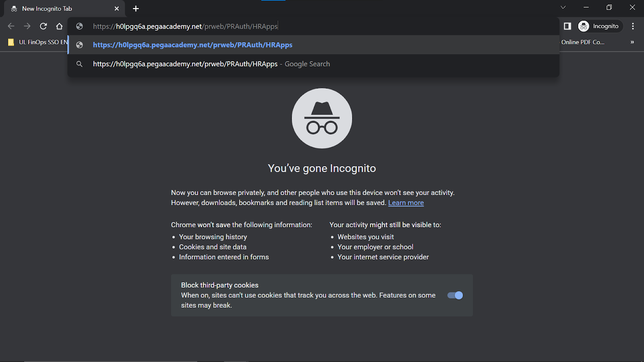Screen dimensions: 644x362
Task: Click the globe icon in address bar
Action: point(80,26)
